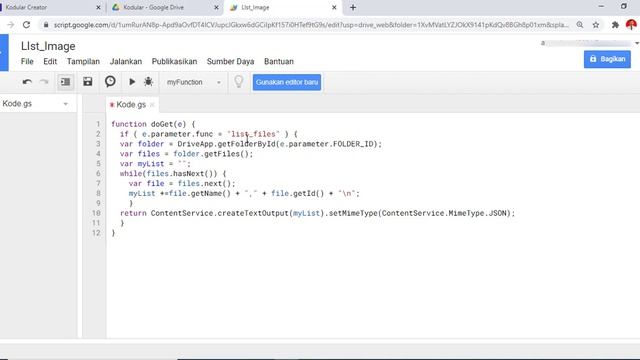Screen dimensions: 640x360
Task: Open the Edit menu
Action: tap(50, 62)
